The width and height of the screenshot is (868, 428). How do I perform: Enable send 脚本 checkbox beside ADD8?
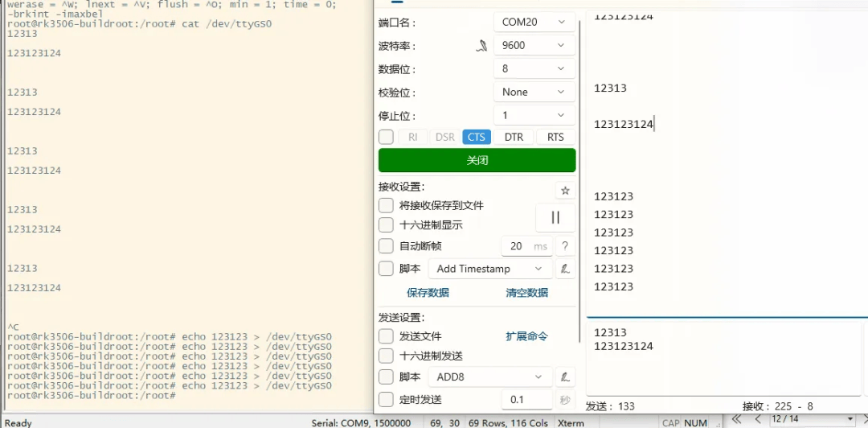(386, 377)
